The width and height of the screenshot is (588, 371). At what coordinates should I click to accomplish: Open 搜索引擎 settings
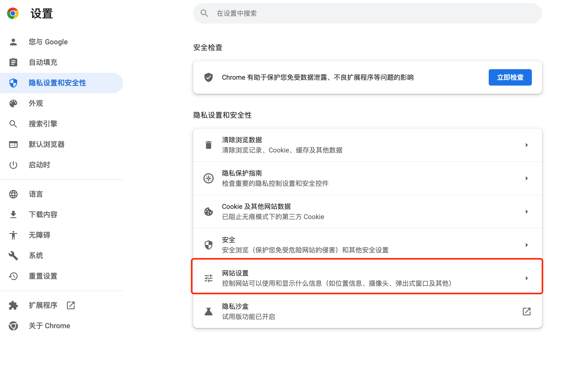click(x=62, y=124)
